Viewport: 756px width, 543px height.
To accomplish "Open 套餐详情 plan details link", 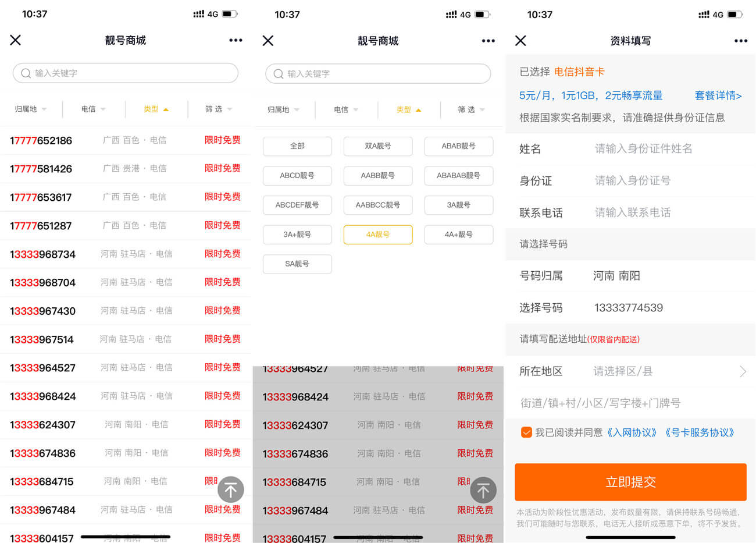I will (x=718, y=95).
